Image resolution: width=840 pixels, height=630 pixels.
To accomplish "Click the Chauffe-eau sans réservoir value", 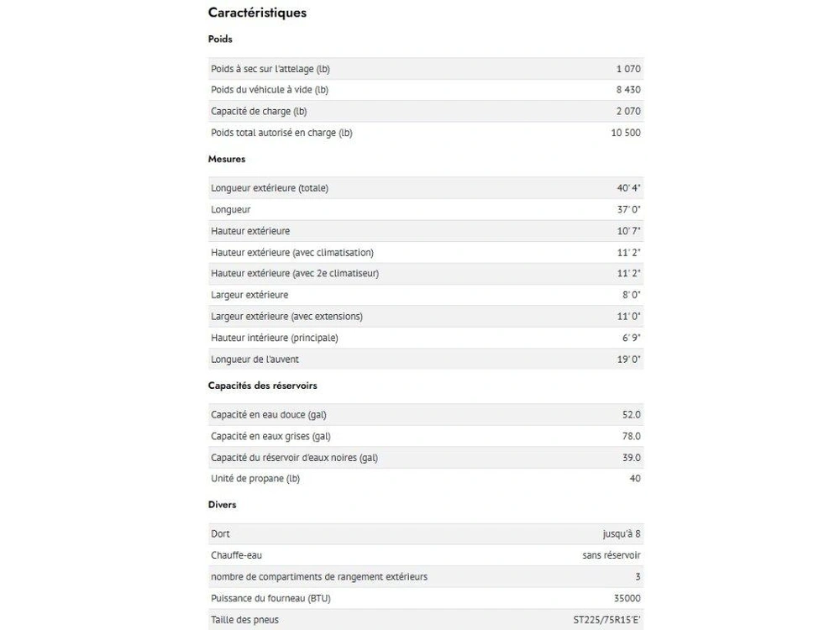I will [612, 555].
